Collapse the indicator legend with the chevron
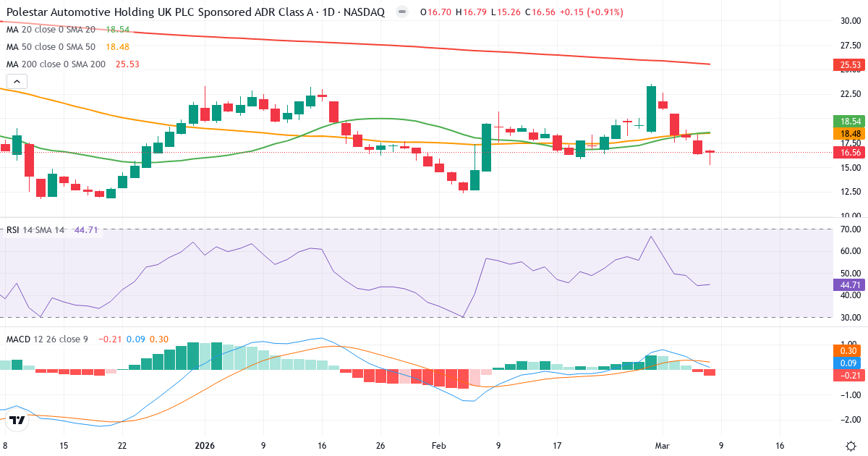This screenshot has height=456, width=868. [x=16, y=81]
